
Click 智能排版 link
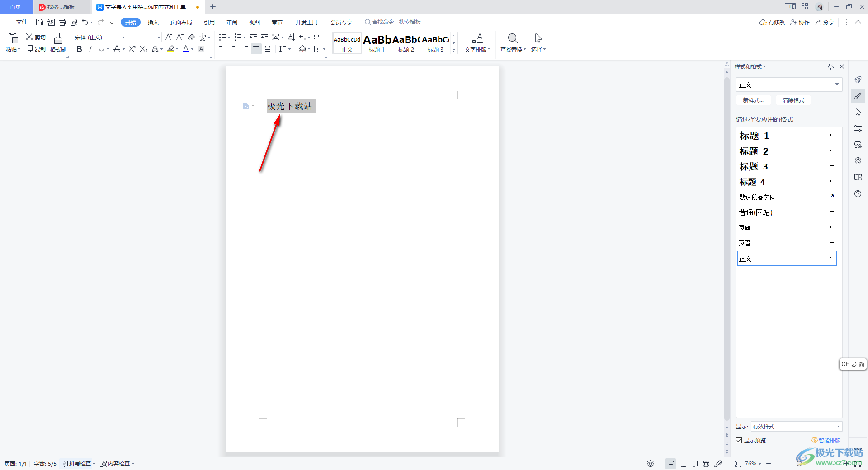(x=826, y=440)
